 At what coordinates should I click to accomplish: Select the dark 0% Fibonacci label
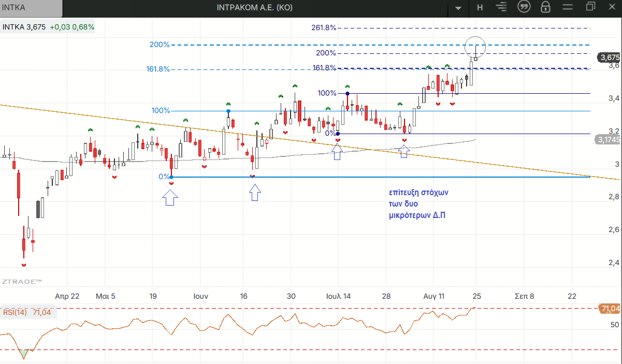(x=330, y=133)
